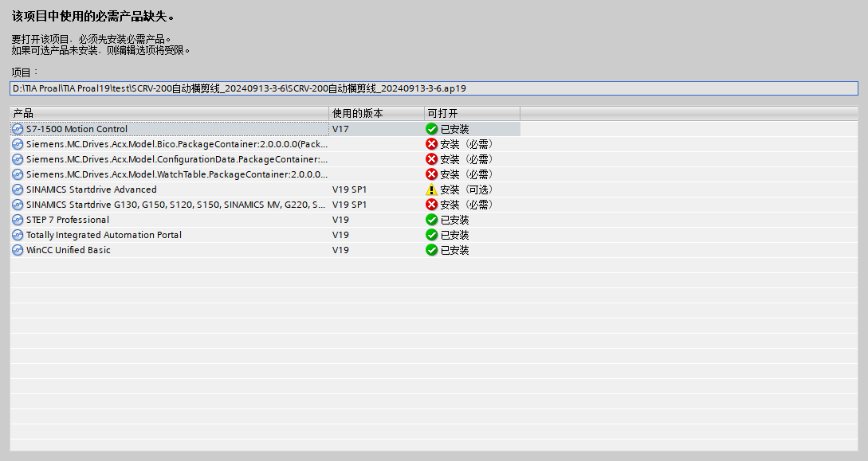Click the red error icon for WatchTable PackageContainer
The width and height of the screenshot is (868, 461).
(432, 174)
